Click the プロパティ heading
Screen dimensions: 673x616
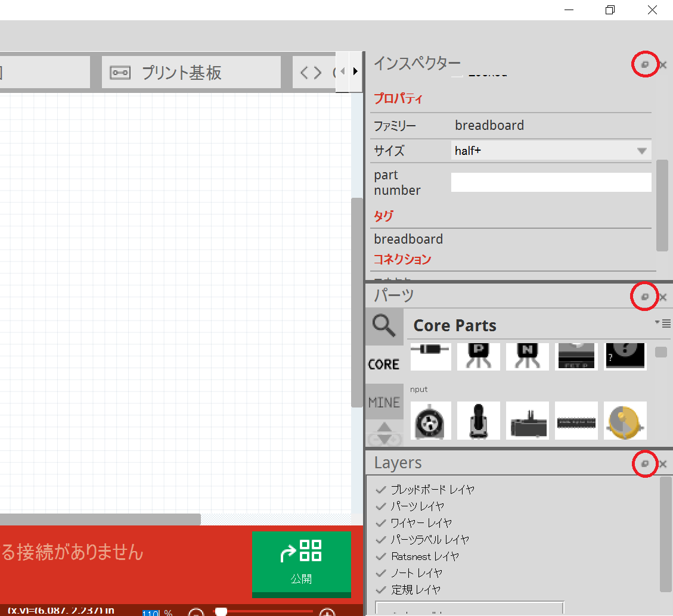(x=398, y=98)
